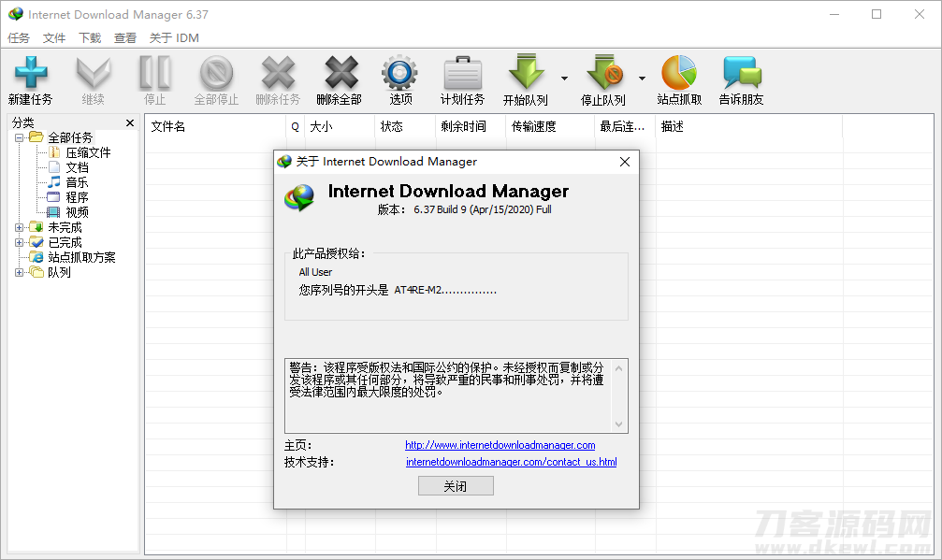The height and width of the screenshot is (560, 942).
Task: Click the Q column header
Action: (x=295, y=126)
